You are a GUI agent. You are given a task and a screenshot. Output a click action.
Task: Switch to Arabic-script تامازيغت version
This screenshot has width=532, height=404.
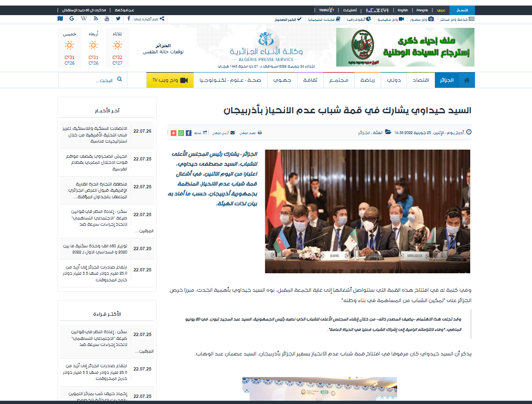[x=349, y=10]
